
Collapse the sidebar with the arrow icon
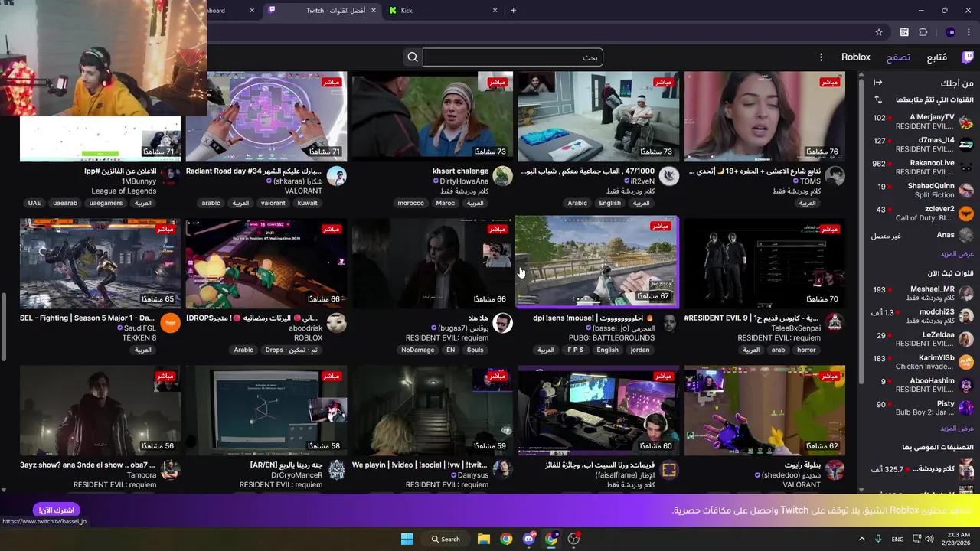click(x=878, y=83)
